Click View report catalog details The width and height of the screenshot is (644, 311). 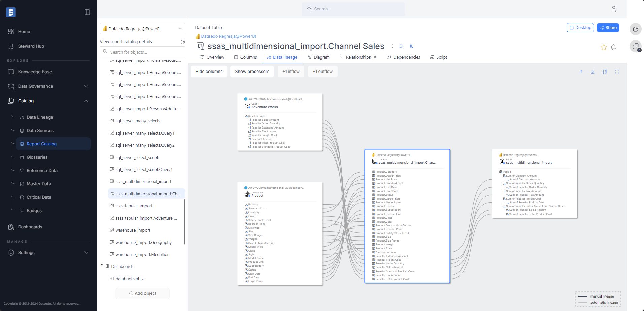tap(126, 42)
